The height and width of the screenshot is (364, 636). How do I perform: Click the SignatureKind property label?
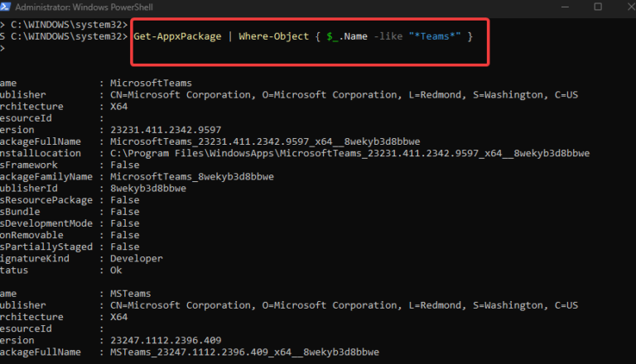35,259
